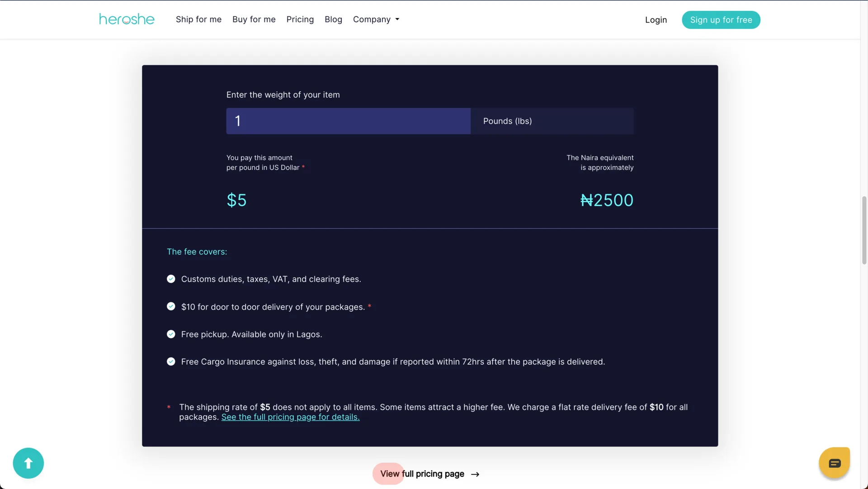Screen dimensions: 868x489
Task: Open Buy for me menu item
Action: tap(254, 19)
